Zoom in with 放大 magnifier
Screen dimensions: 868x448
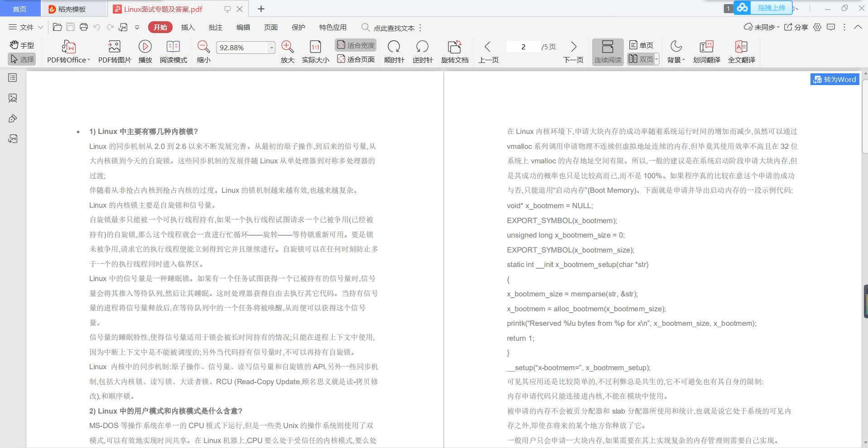[x=288, y=52]
